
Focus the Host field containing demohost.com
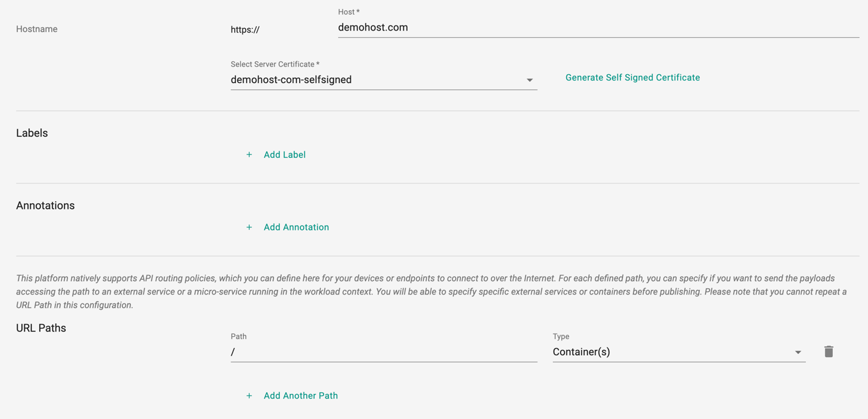(598, 27)
